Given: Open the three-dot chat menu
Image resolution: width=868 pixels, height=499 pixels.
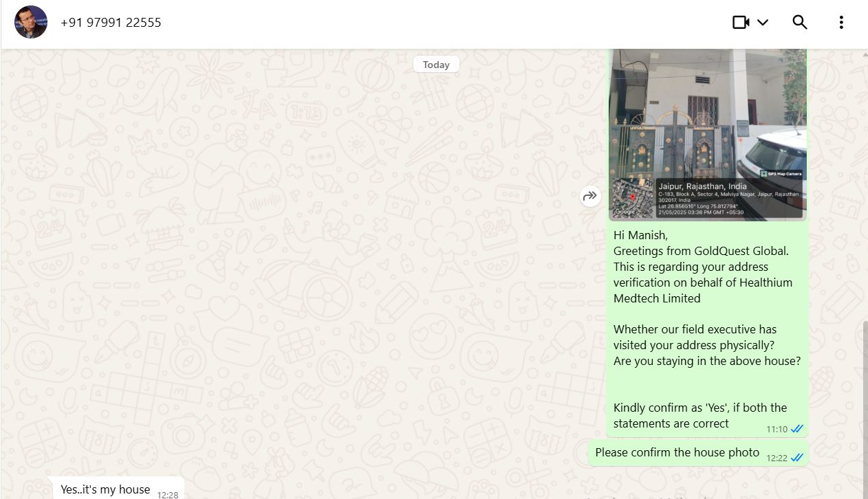Looking at the screenshot, I should point(841,23).
